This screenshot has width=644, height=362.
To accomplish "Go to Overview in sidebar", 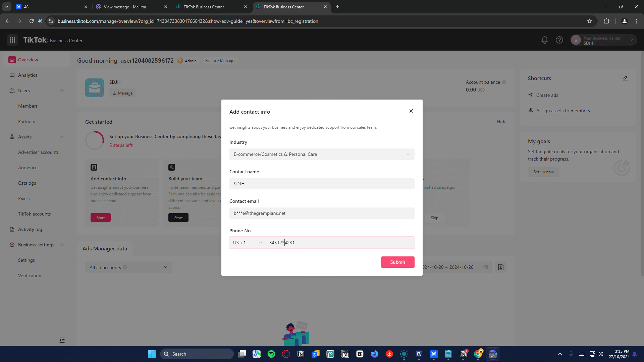I will [36, 60].
